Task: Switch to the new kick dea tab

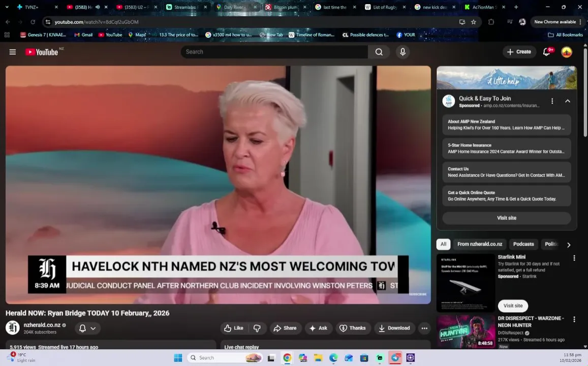Action: click(435, 7)
